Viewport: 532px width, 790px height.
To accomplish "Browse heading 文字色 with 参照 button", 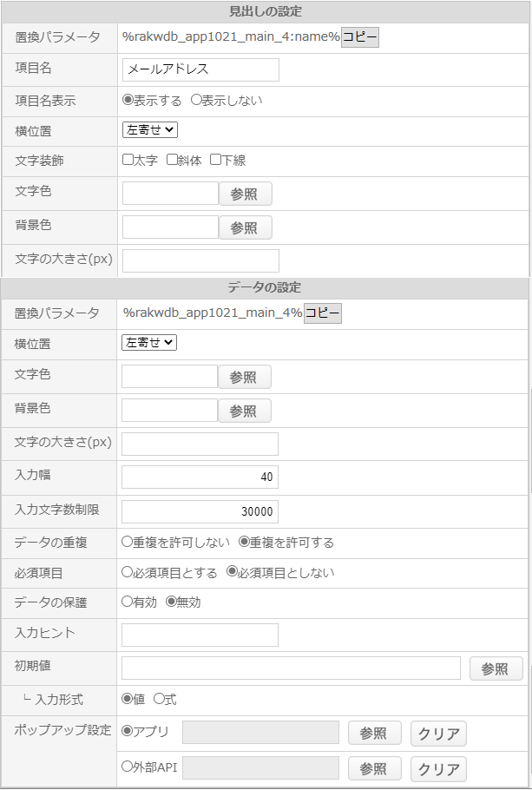I will 246,194.
